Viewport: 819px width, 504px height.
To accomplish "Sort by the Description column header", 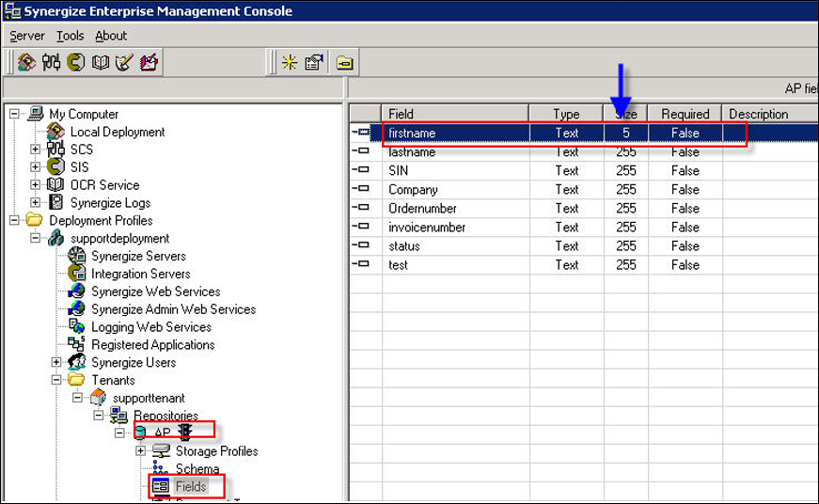I will [770, 114].
